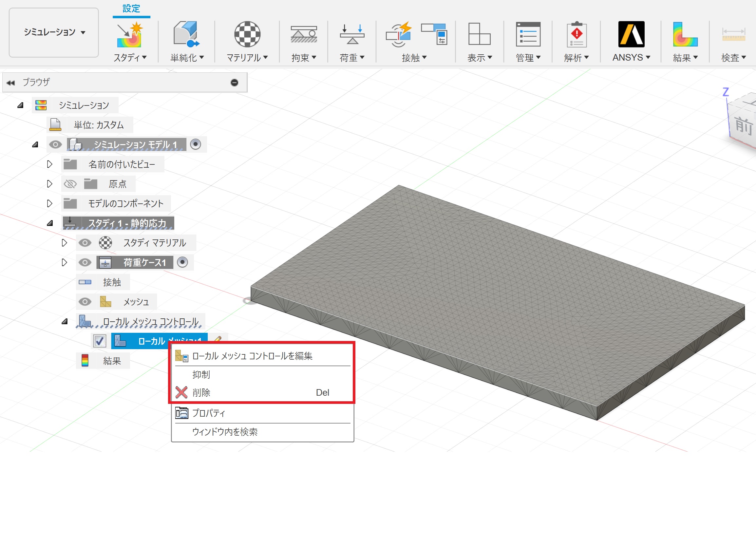Choose ウィンドウ内を検索 in the context menu
The image size is (756, 547).
[263, 432]
